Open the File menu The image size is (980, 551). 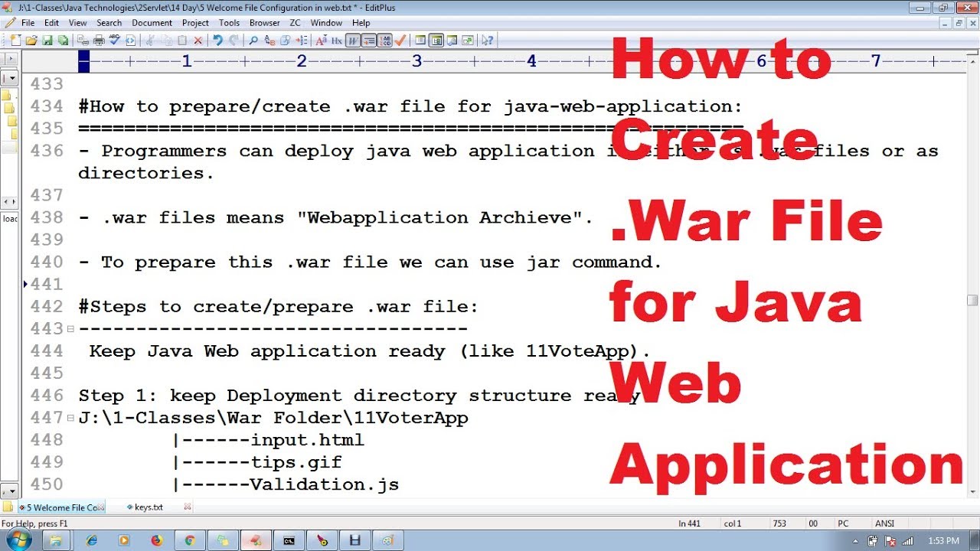[x=28, y=23]
